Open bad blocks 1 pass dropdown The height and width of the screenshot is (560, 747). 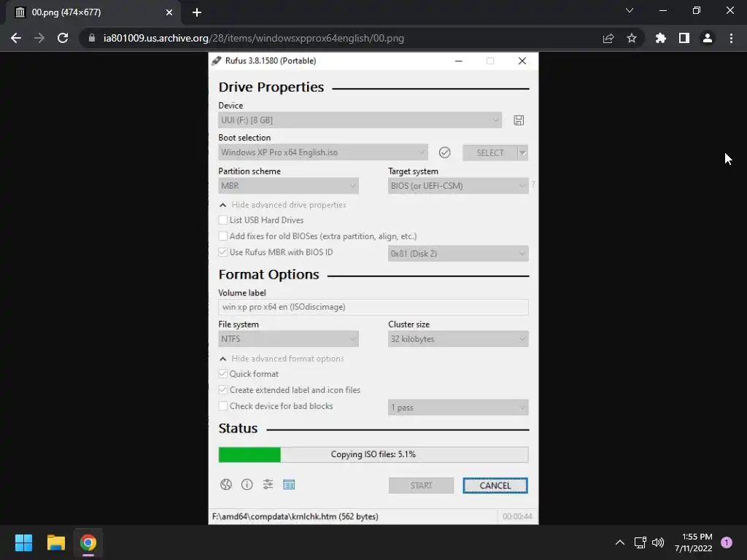[458, 407]
